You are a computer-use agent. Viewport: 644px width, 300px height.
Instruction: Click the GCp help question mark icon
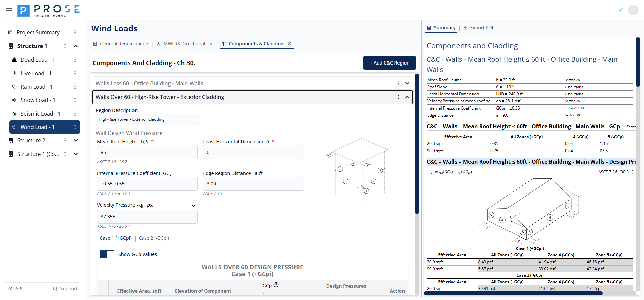(276, 285)
